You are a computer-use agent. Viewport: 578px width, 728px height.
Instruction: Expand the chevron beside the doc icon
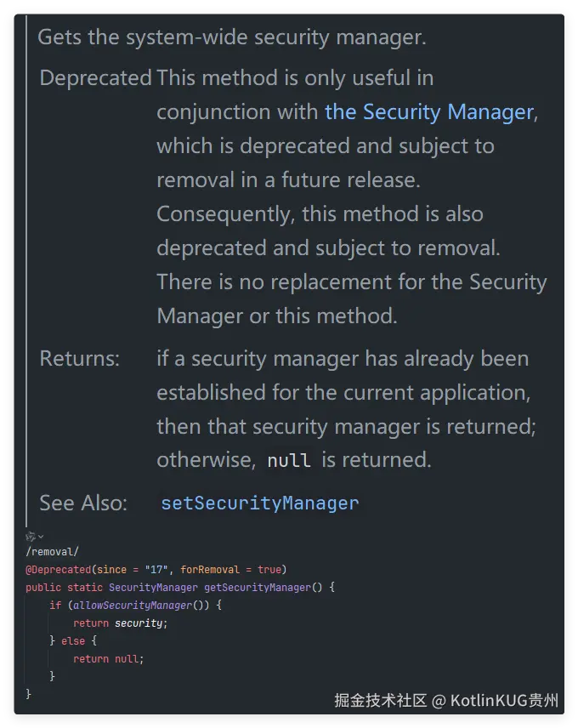point(40,537)
